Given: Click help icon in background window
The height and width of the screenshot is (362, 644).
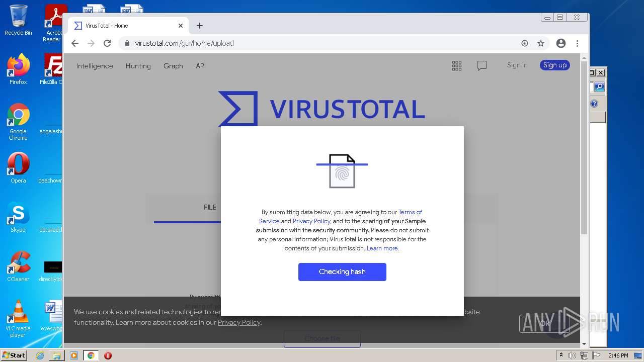Looking at the screenshot, I should pyautogui.click(x=594, y=104).
